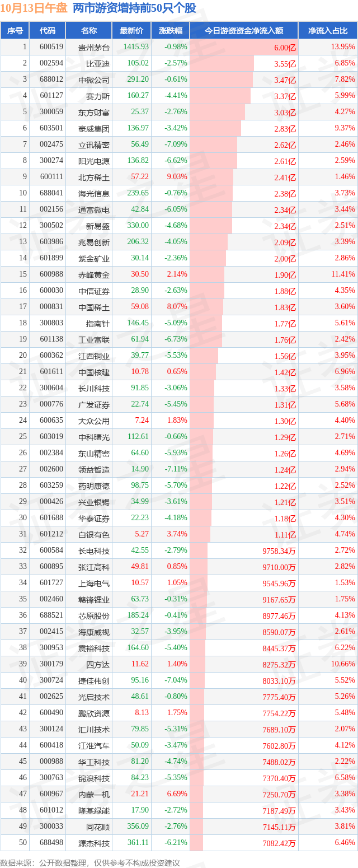Click stock code 002600

51,469
